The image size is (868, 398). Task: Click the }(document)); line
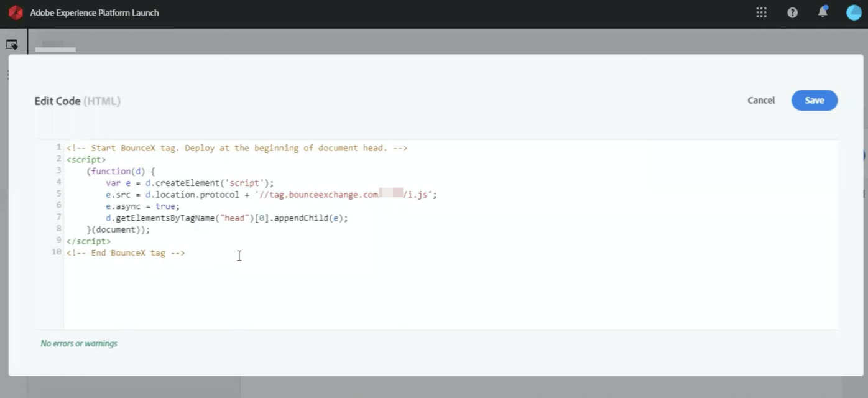[x=118, y=229]
